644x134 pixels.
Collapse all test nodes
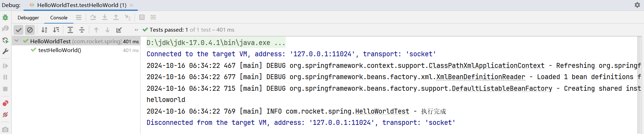pyautogui.click(x=82, y=30)
